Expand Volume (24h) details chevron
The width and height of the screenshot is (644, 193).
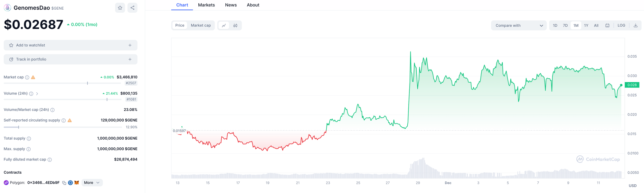[37, 94]
